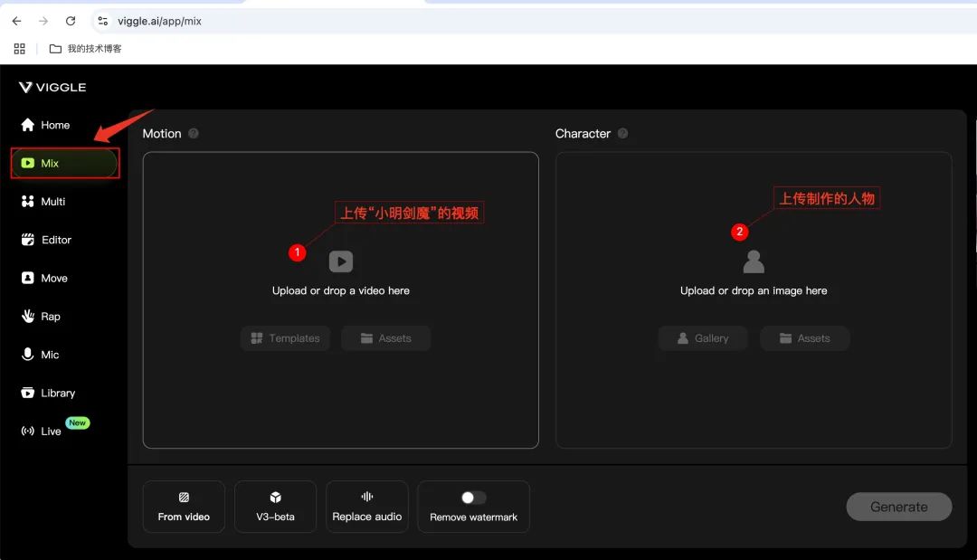Image resolution: width=977 pixels, height=560 pixels.
Task: Click 'Upload or drop a video here'
Action: click(x=341, y=291)
